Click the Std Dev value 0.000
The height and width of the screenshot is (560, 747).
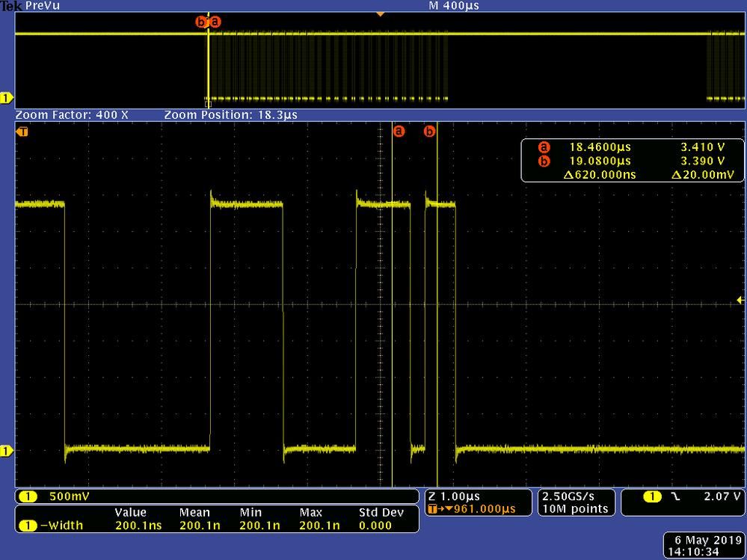pos(375,526)
